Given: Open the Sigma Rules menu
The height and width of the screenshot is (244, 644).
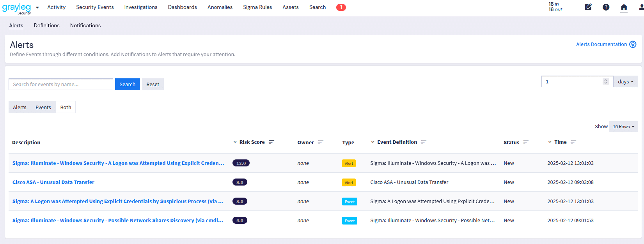Looking at the screenshot, I should (x=257, y=7).
